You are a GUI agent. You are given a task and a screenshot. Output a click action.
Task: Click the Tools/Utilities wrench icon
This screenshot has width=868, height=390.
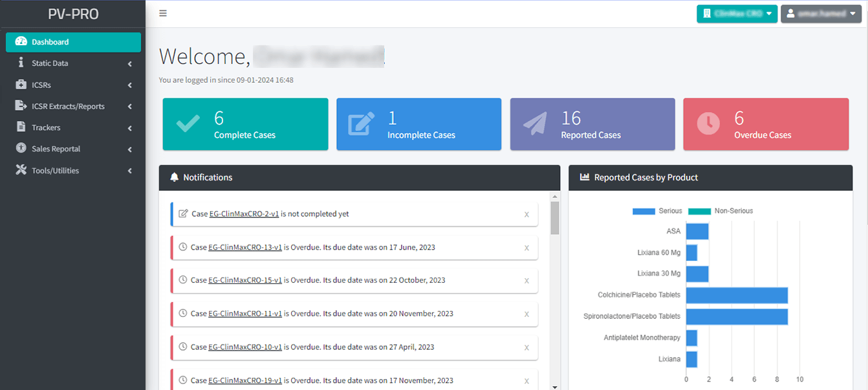click(21, 171)
